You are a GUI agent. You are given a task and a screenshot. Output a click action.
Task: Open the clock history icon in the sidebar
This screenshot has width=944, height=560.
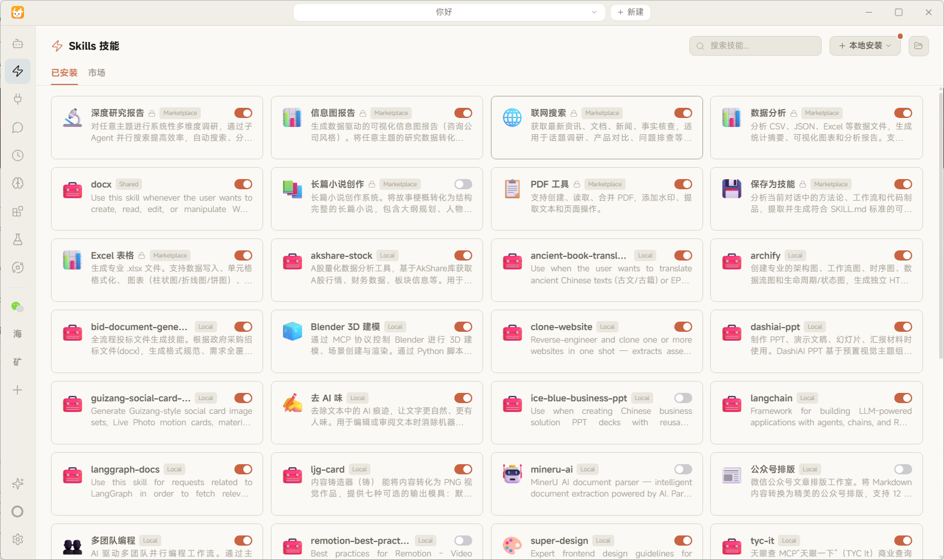pyautogui.click(x=18, y=156)
